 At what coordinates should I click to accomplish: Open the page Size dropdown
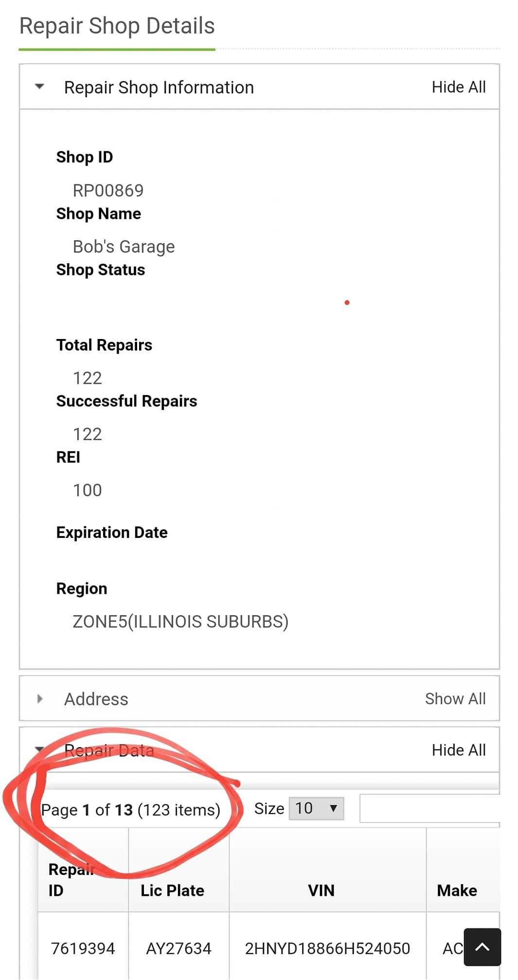(x=316, y=808)
